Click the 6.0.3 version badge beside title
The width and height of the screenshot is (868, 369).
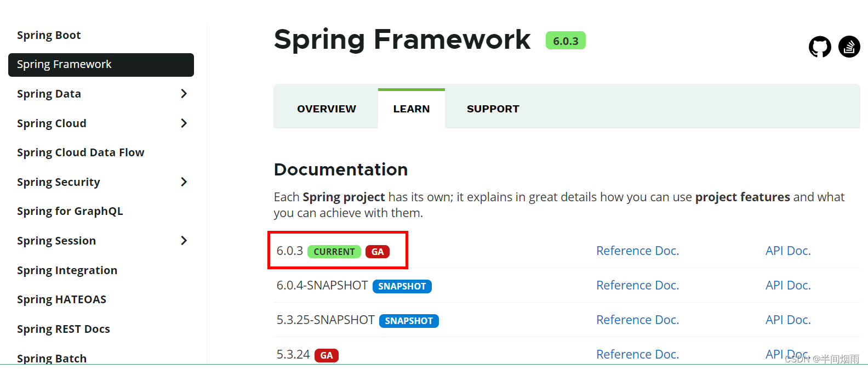pos(566,41)
